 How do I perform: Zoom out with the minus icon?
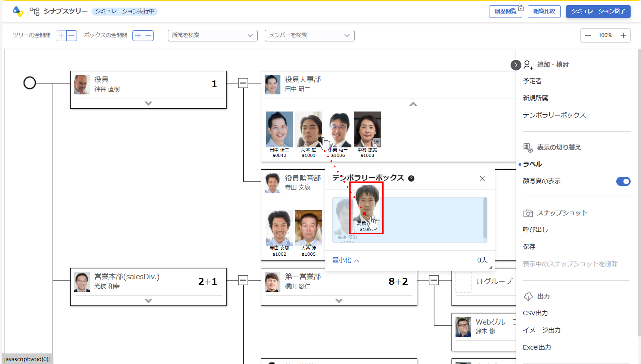click(x=588, y=35)
